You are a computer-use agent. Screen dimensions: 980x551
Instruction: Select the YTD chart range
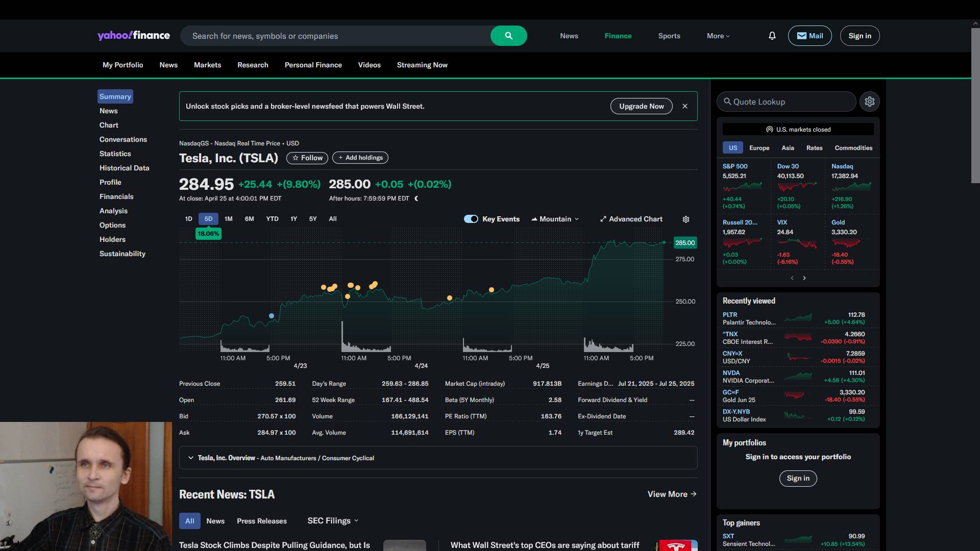coord(272,219)
